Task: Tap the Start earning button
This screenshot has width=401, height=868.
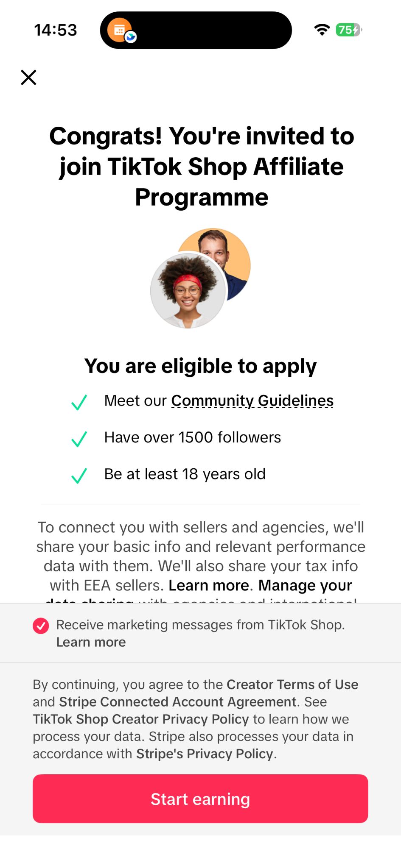Action: 200,799
